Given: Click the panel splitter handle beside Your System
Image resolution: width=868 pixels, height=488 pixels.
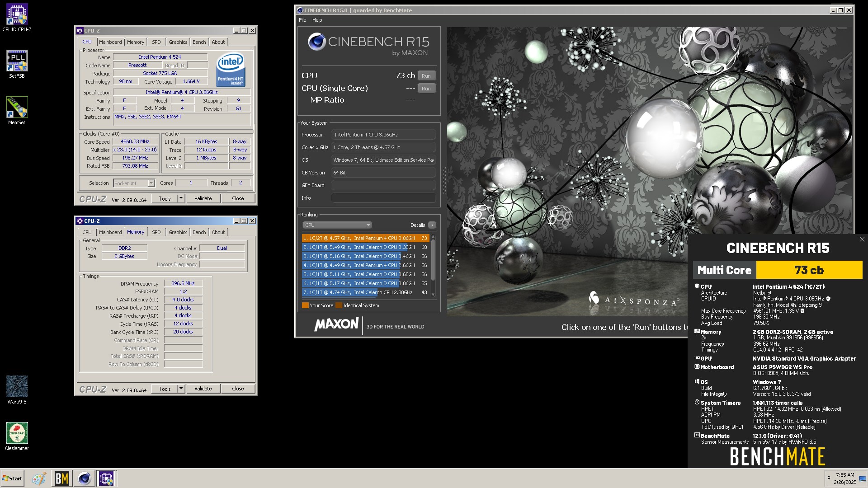Looking at the screenshot, I should click(444, 181).
